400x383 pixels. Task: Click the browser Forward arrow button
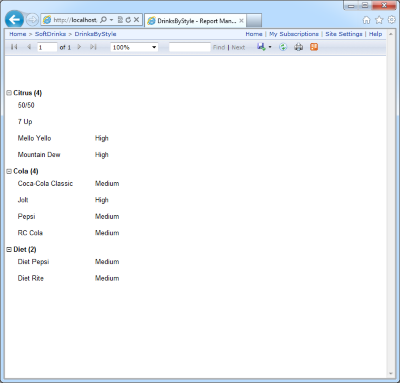[32, 20]
